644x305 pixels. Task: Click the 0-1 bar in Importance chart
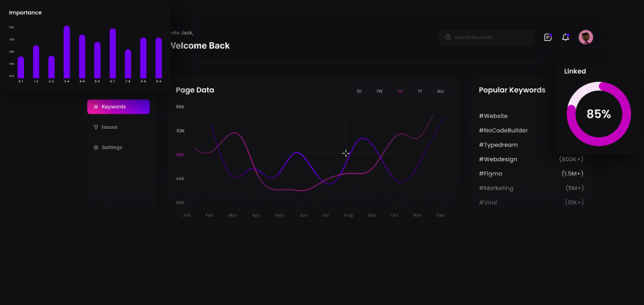coord(21,68)
